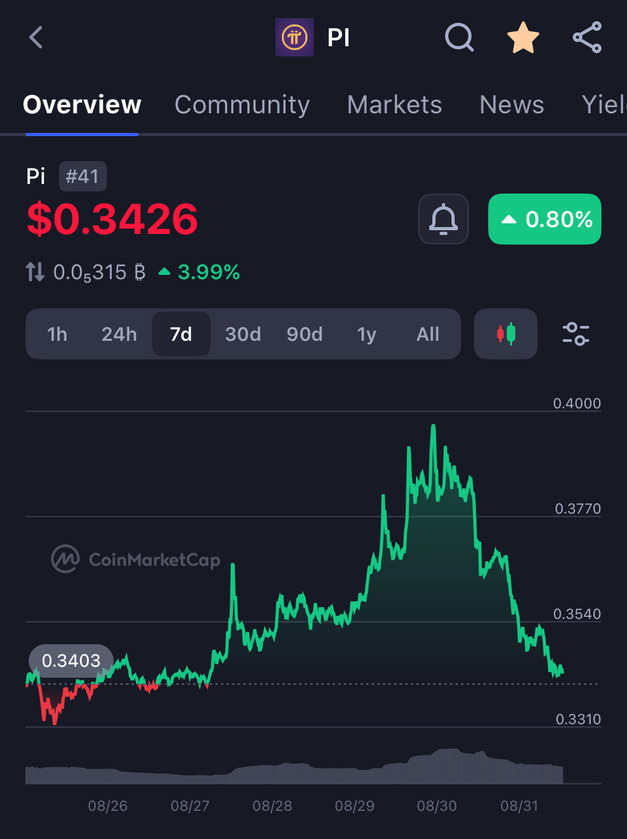The height and width of the screenshot is (839, 627).
Task: Select the All chart range
Action: [427, 334]
